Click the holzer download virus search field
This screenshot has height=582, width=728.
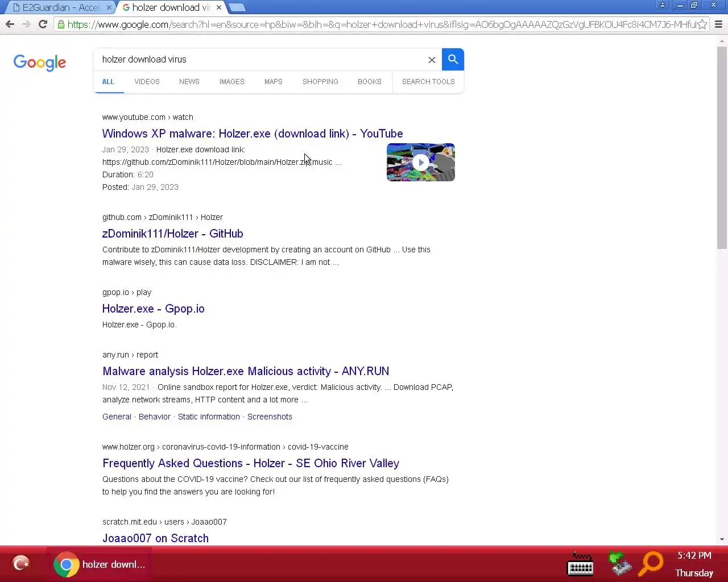click(x=260, y=60)
